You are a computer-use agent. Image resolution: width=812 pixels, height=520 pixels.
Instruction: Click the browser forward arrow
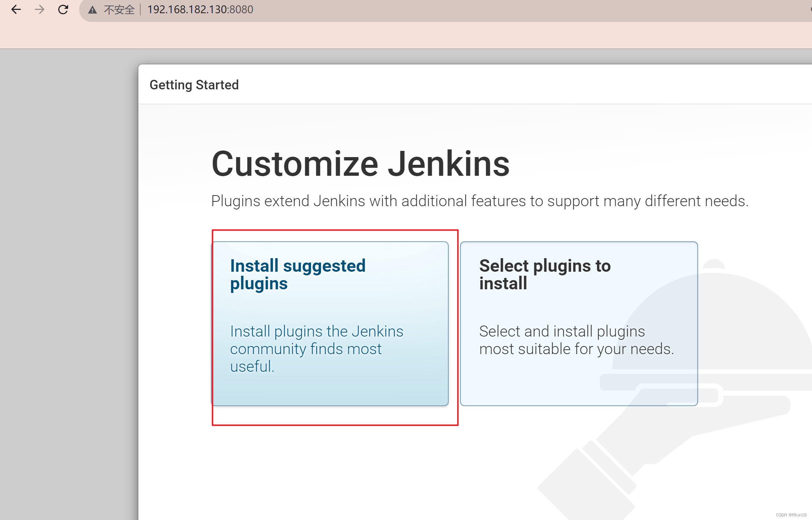pos(40,10)
